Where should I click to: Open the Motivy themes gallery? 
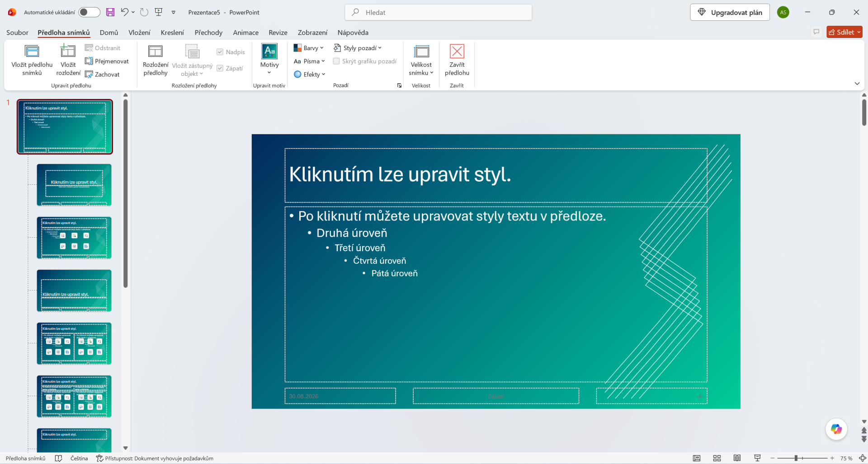click(x=269, y=60)
